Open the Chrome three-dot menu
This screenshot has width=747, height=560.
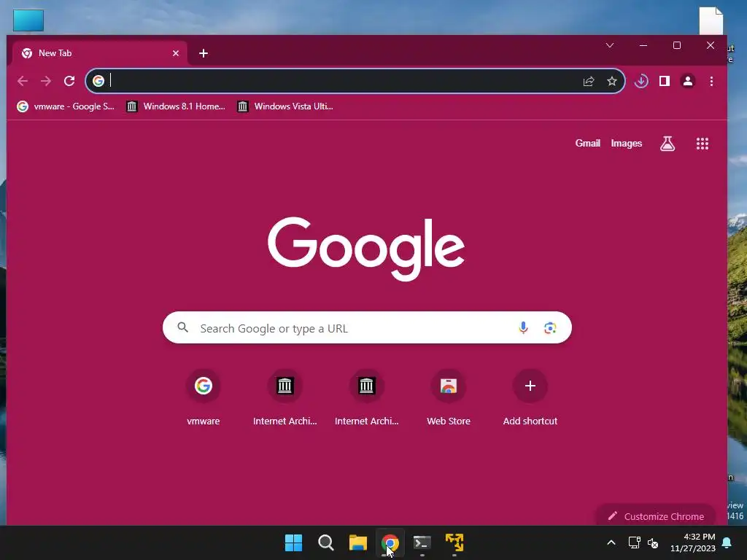click(711, 82)
